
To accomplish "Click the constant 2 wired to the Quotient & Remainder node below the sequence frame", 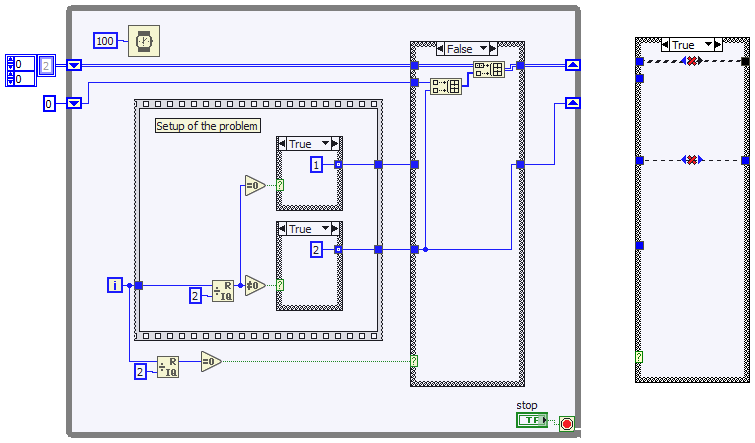I will (140, 371).
